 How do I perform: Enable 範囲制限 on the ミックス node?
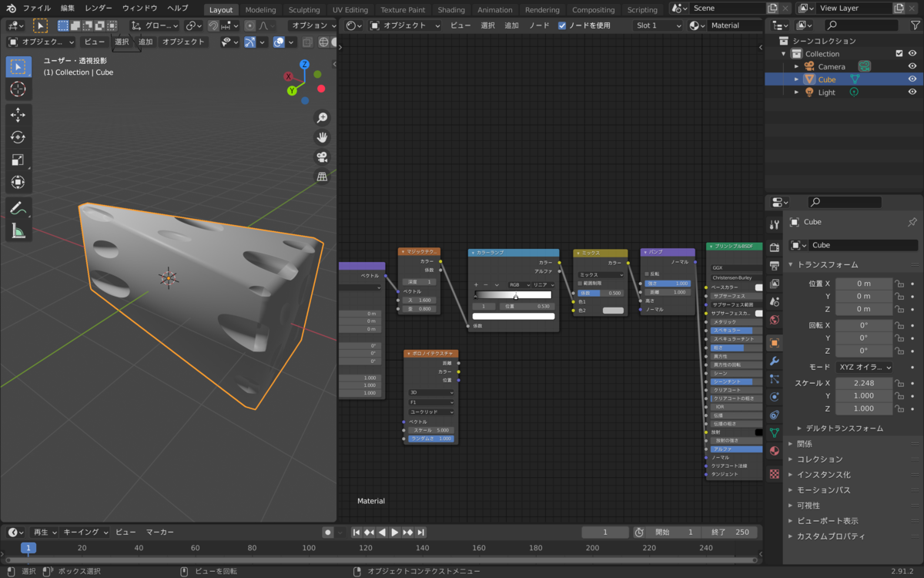580,284
